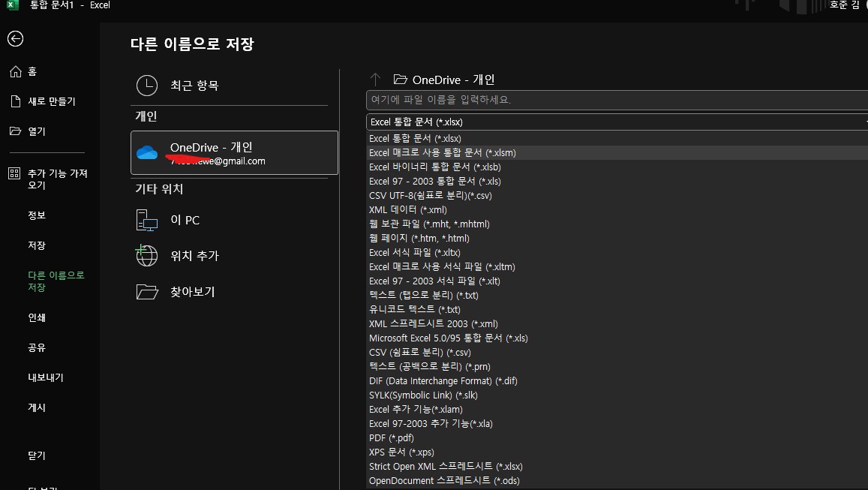The height and width of the screenshot is (490, 868).
Task: Open the 공유 (Share) page
Action: (37, 347)
